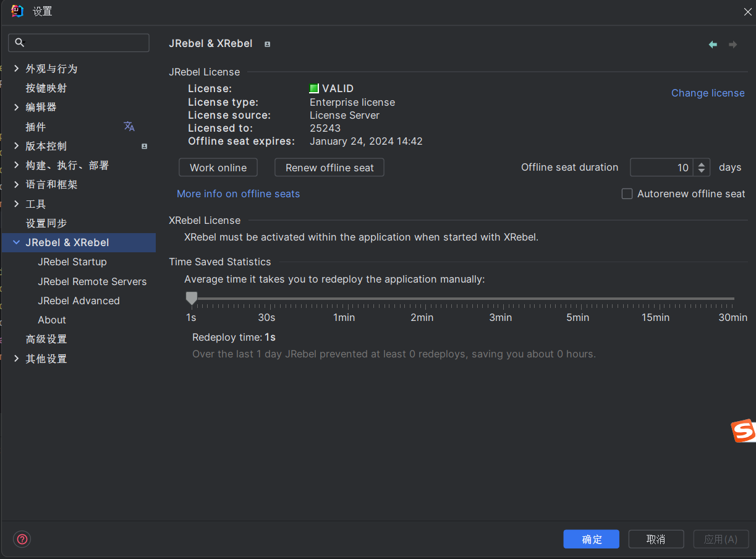Expand the 编辑器 settings group
The image size is (756, 559).
(16, 107)
